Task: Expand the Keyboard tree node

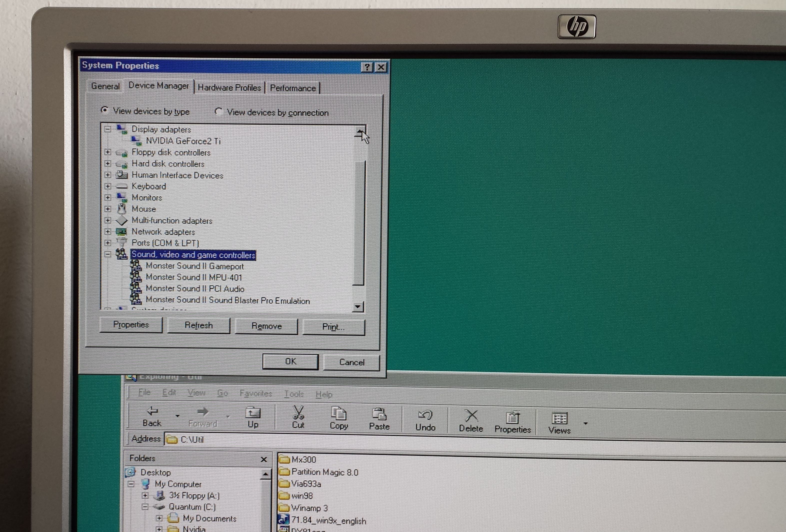Action: [107, 186]
